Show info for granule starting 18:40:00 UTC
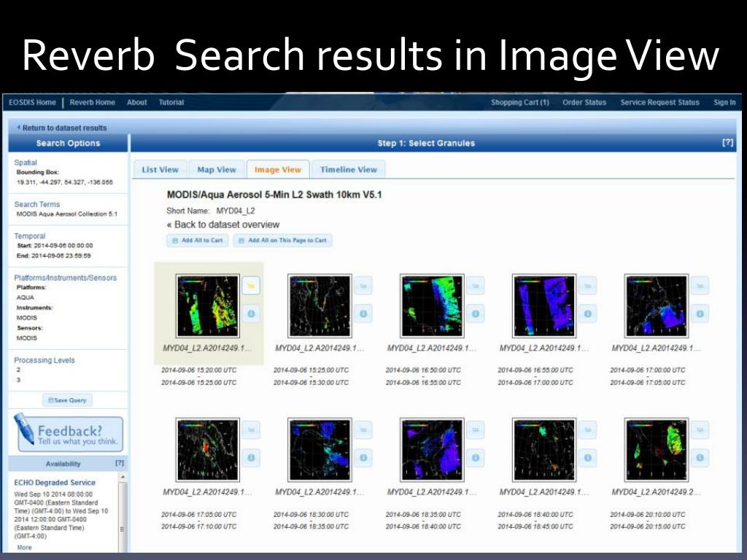 point(587,458)
